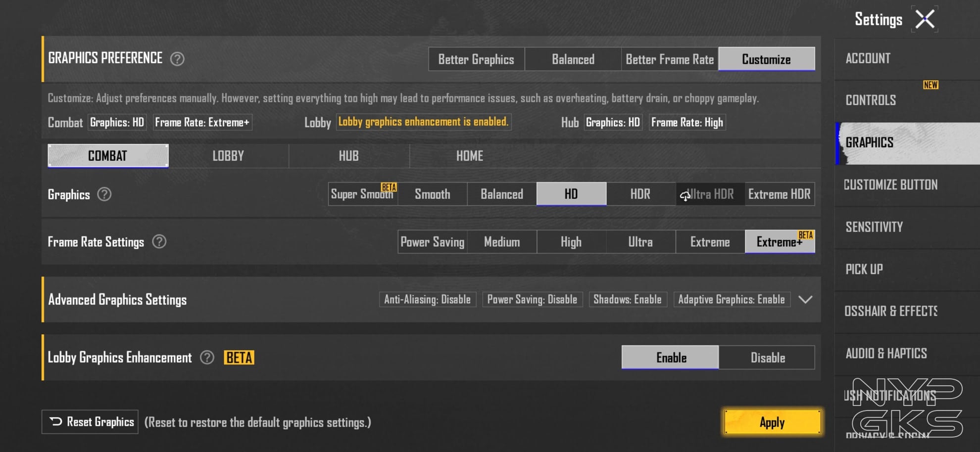Viewport: 980px width, 452px height.
Task: Open the CONTROLS settings section
Action: point(907,100)
